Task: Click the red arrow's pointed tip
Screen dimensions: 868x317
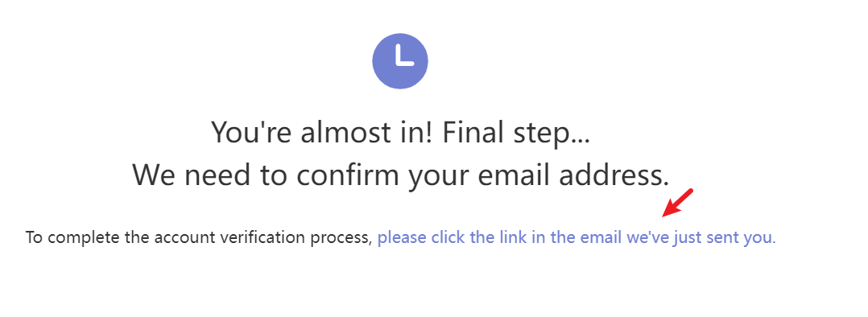Action: coord(664,215)
